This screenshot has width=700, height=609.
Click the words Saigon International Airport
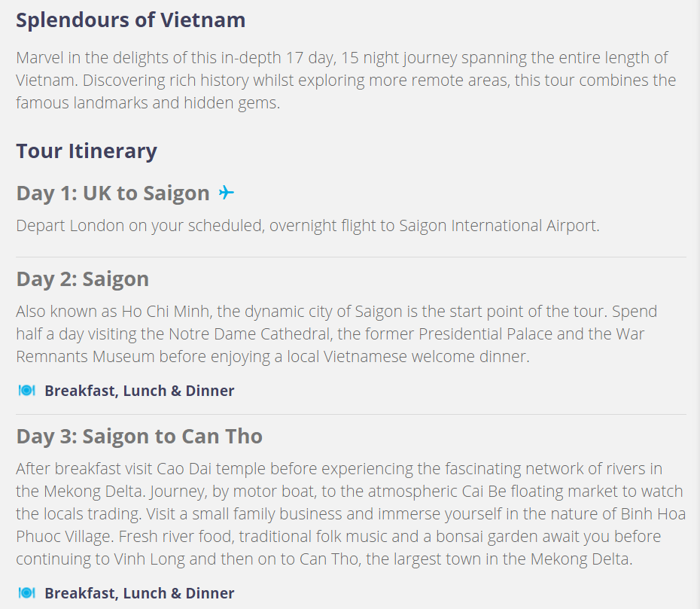pyautogui.click(x=498, y=226)
